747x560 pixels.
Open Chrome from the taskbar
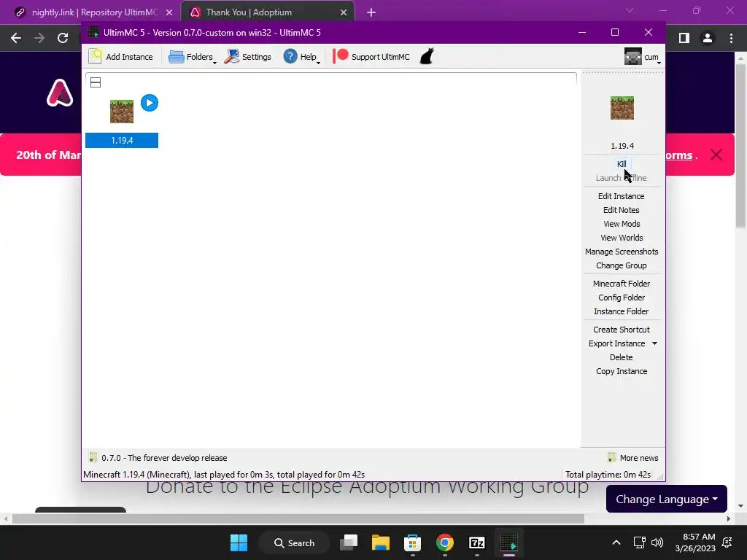(444, 542)
